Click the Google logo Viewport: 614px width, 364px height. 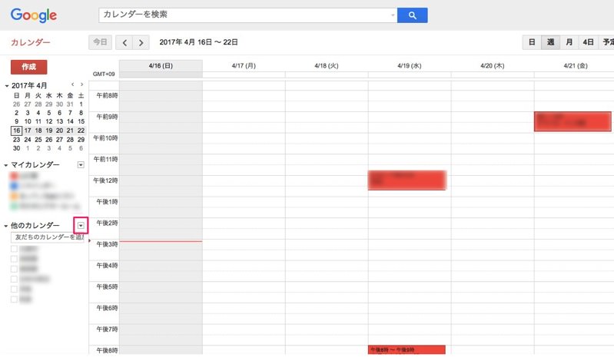[x=34, y=15]
